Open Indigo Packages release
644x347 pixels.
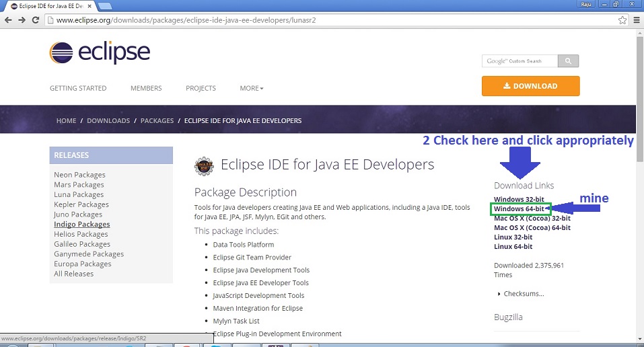click(81, 224)
